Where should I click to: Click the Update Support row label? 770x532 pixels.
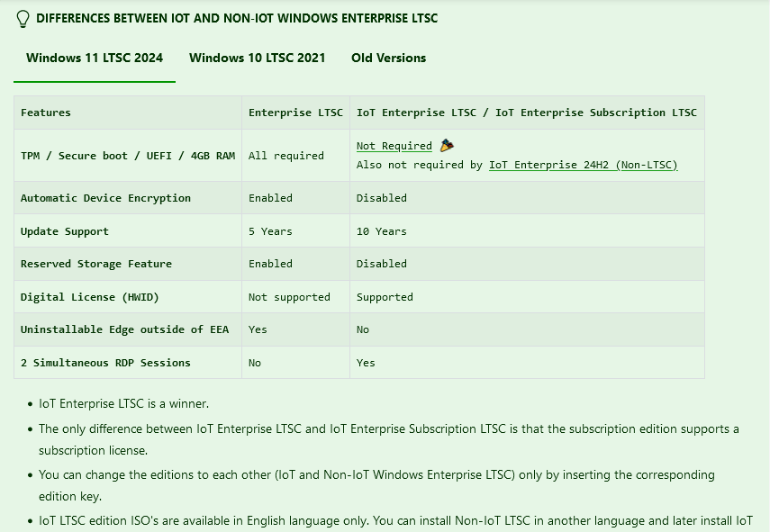64,231
